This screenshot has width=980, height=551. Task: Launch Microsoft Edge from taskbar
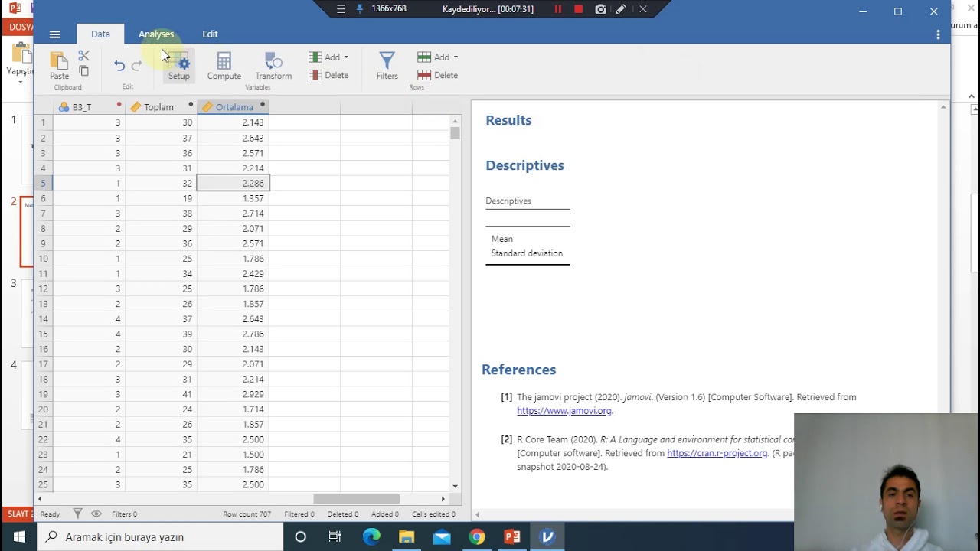tap(371, 536)
